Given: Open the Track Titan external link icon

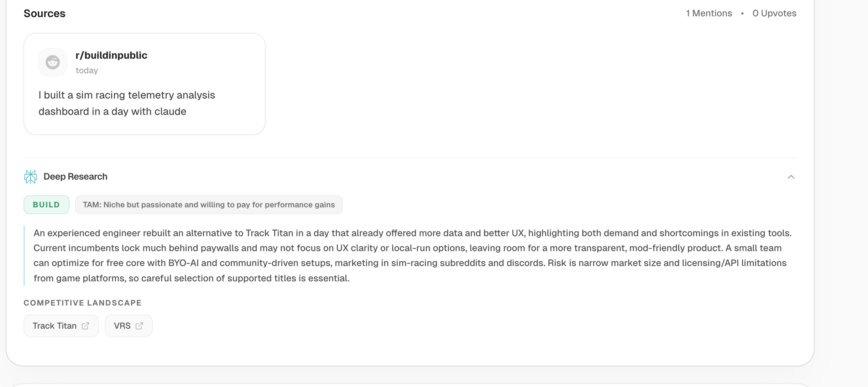Looking at the screenshot, I should click(x=85, y=326).
